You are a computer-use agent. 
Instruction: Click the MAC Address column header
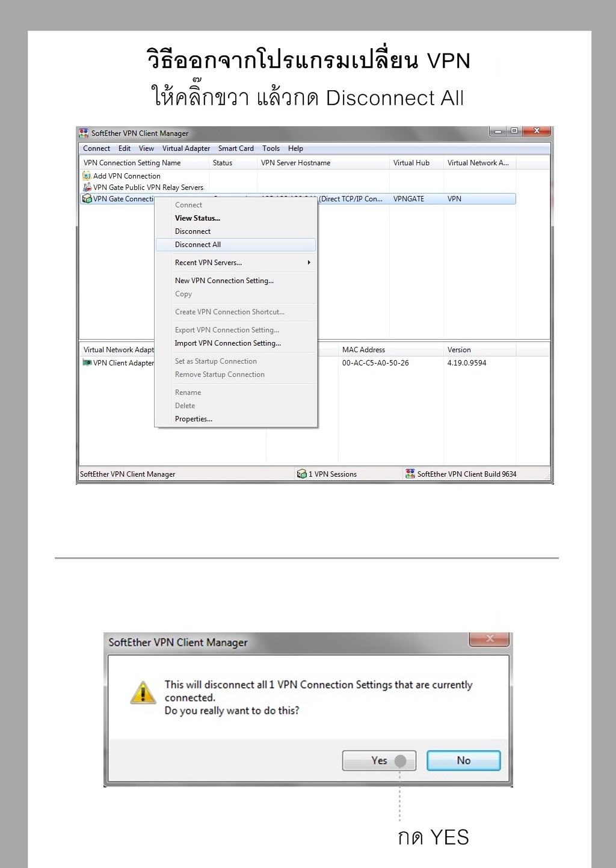point(390,350)
